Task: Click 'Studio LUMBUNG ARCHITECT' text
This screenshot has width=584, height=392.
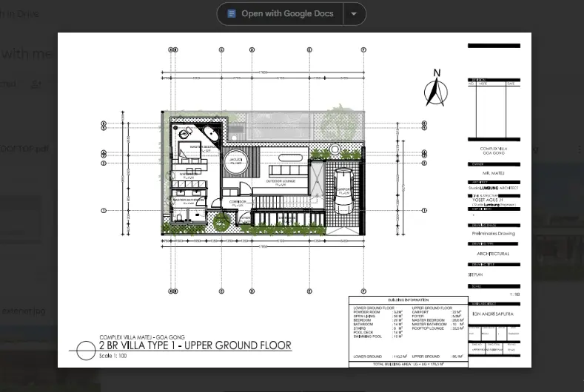Action: tap(493, 188)
